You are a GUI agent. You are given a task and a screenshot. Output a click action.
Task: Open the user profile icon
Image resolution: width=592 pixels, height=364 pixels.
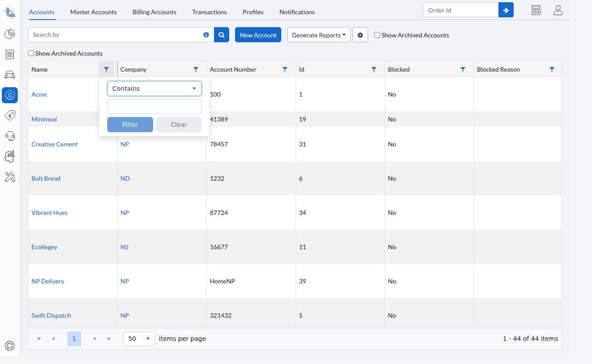pos(558,10)
